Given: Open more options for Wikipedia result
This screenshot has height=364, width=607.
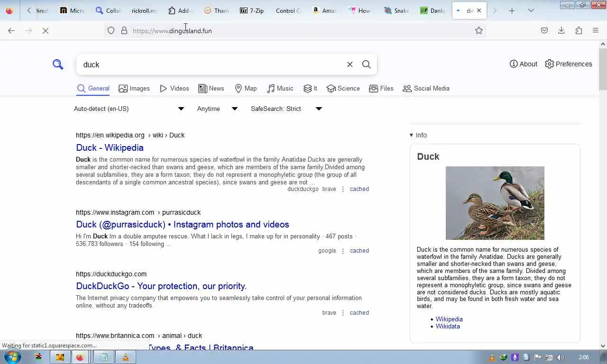Looking at the screenshot, I should click(343, 189).
